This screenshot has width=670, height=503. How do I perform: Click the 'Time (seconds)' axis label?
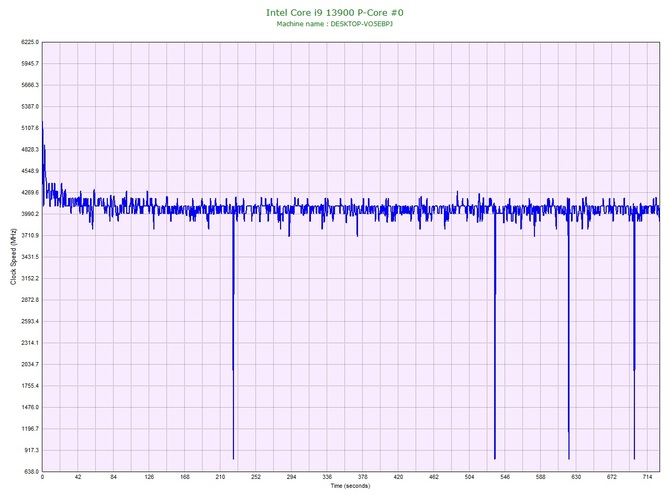click(x=350, y=486)
